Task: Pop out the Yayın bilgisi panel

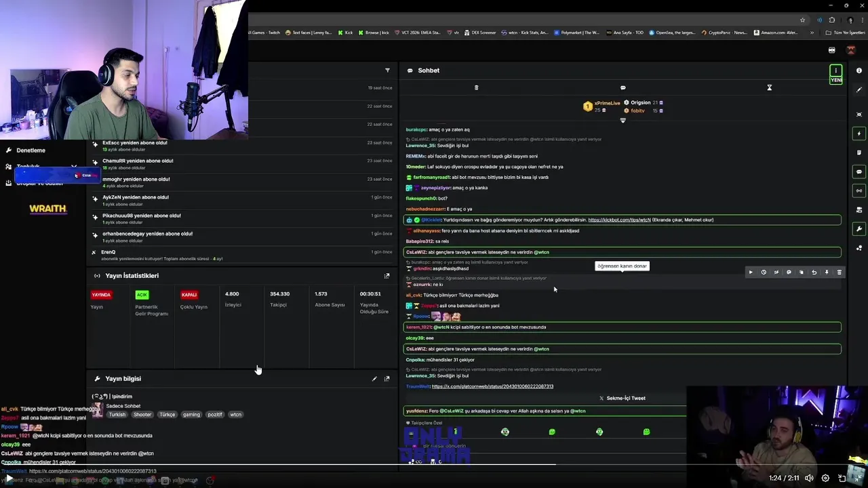Action: [387, 379]
